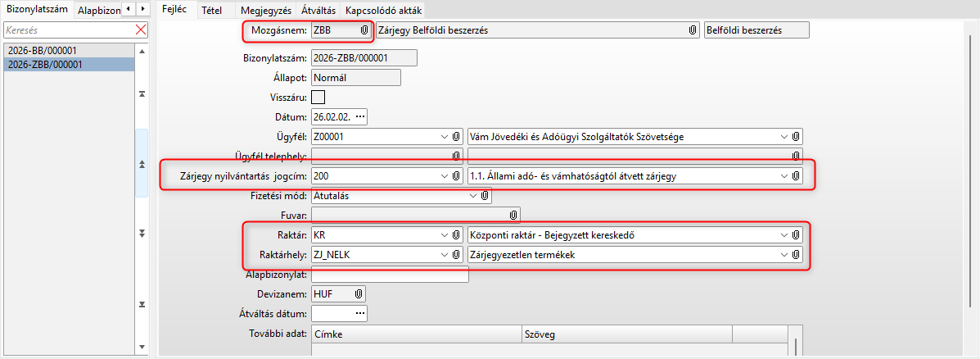
Task: Open the Raktár code KR dropdown
Action: (445, 235)
